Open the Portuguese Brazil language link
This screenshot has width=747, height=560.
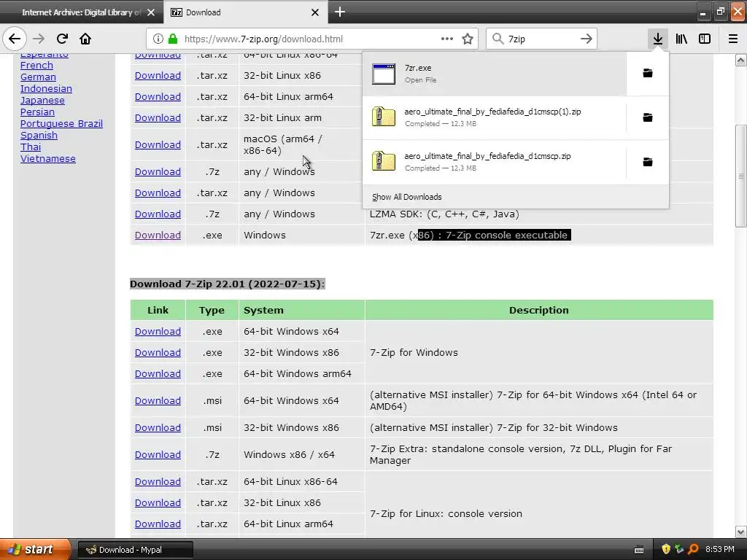click(x=61, y=123)
